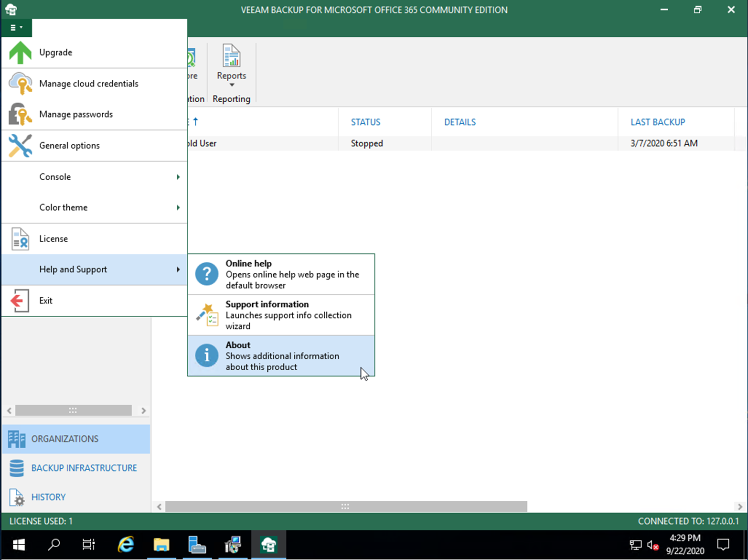Viewport: 748px width, 560px height.
Task: Switch to ORGANIZATIONS view
Action: click(76, 439)
